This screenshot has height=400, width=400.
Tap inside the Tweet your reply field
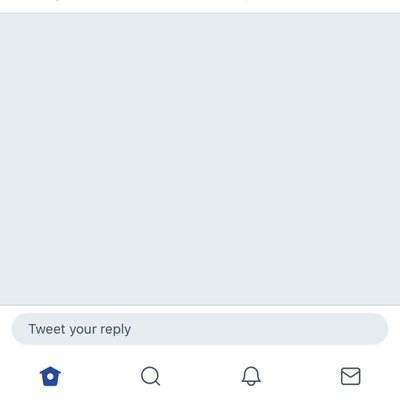click(200, 329)
